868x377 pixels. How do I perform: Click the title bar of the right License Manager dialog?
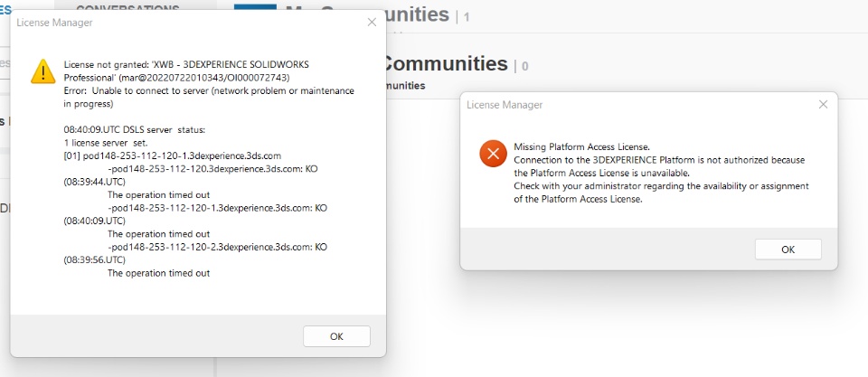633,105
